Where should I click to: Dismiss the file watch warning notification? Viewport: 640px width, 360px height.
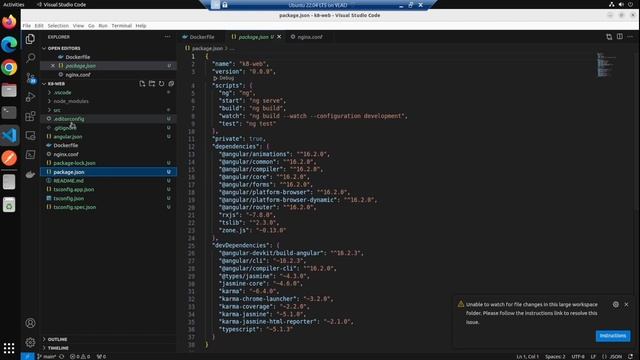pyautogui.click(x=627, y=304)
